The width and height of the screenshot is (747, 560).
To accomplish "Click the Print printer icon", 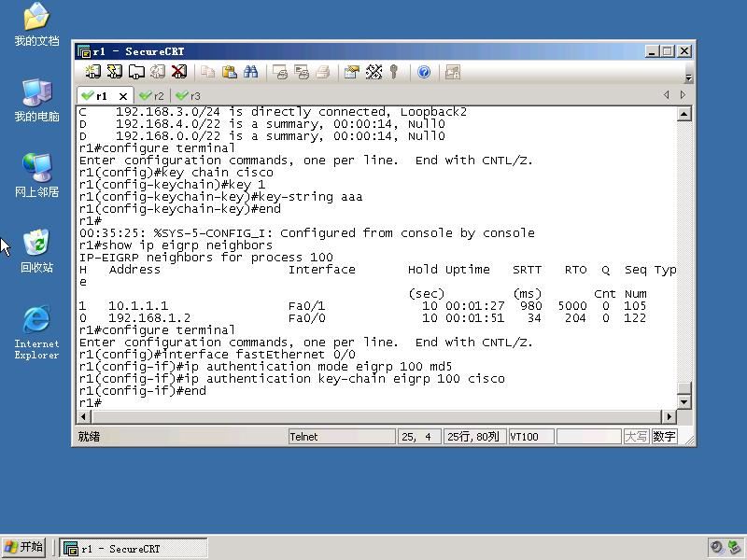I will pos(323,72).
